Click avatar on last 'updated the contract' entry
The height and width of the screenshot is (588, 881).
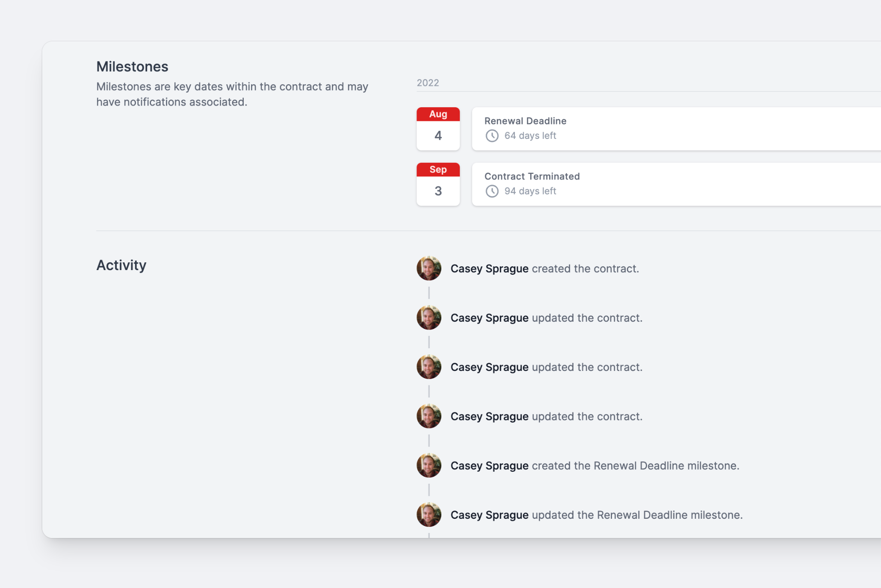(x=429, y=416)
